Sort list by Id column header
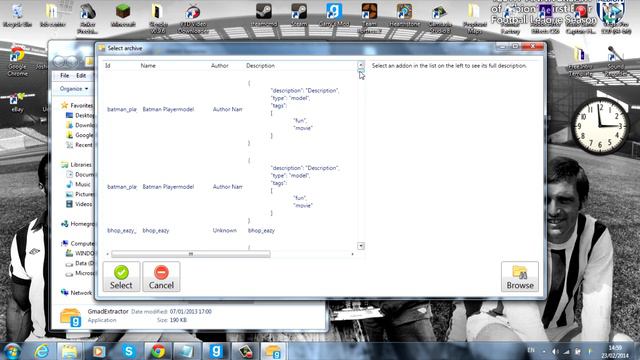 pos(108,66)
